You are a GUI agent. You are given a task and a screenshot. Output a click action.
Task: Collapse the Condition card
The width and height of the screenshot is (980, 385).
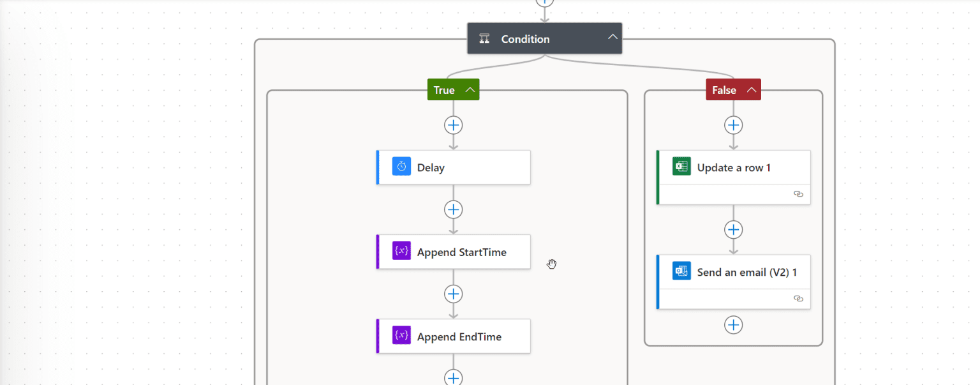click(611, 37)
